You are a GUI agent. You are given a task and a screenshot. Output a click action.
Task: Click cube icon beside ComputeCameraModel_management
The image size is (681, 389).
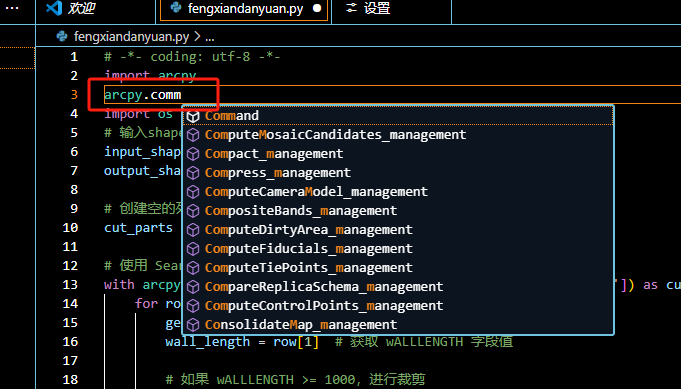tap(193, 192)
